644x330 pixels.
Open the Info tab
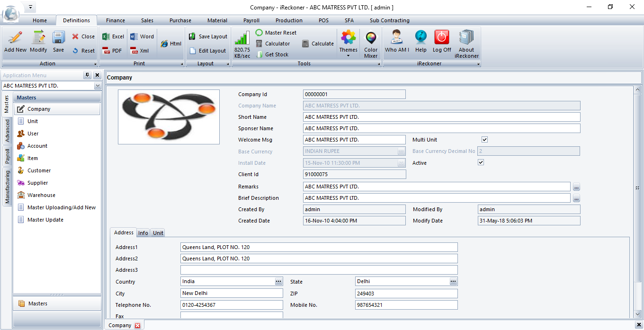coord(143,233)
